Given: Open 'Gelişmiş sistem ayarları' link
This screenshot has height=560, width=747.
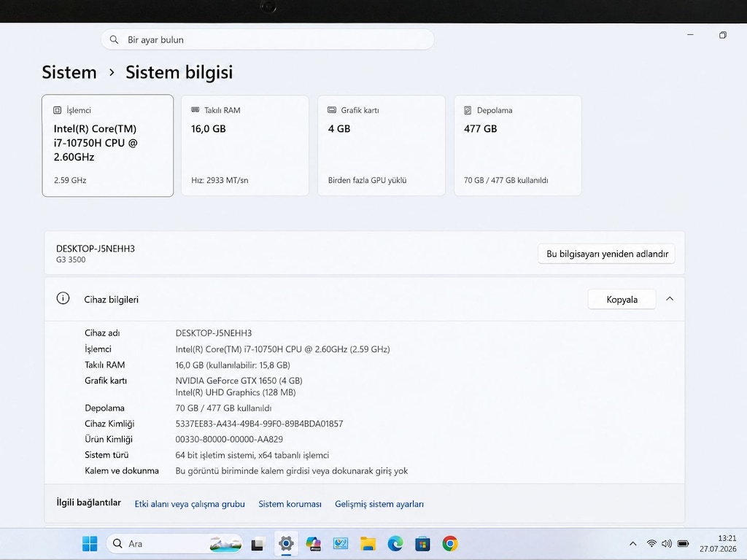Looking at the screenshot, I should (x=379, y=504).
